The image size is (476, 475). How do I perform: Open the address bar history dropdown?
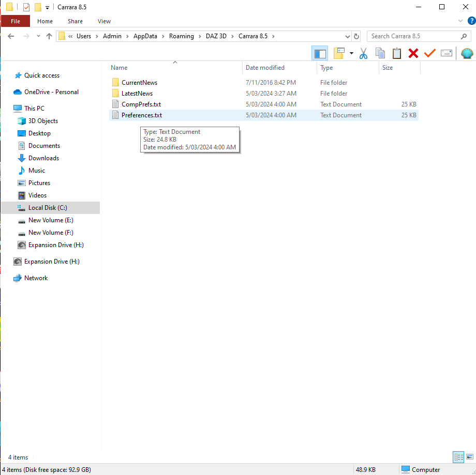pos(347,36)
